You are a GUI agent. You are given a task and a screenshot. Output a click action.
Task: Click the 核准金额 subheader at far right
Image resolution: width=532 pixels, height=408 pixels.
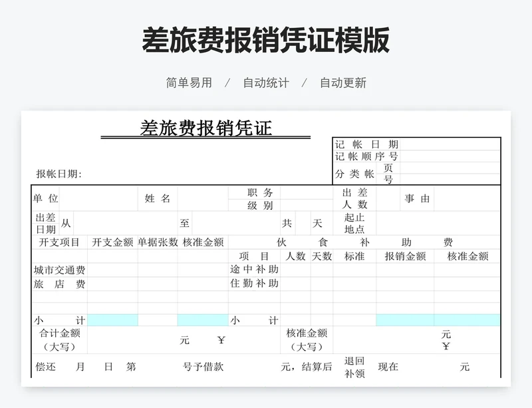(x=467, y=256)
